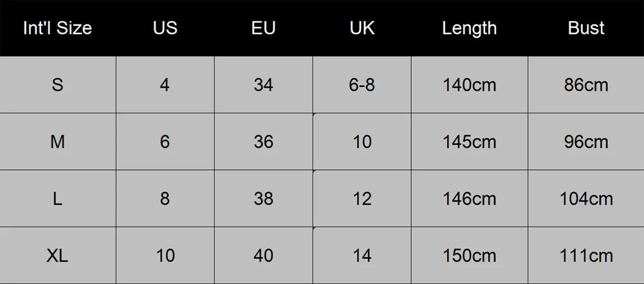Click the 96cm bust cell

586,142
